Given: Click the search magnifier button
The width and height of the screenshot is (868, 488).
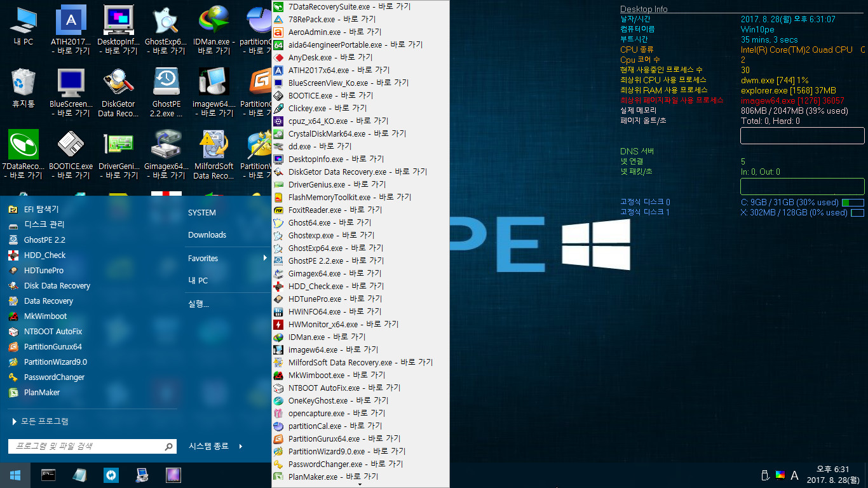Looking at the screenshot, I should [x=168, y=447].
